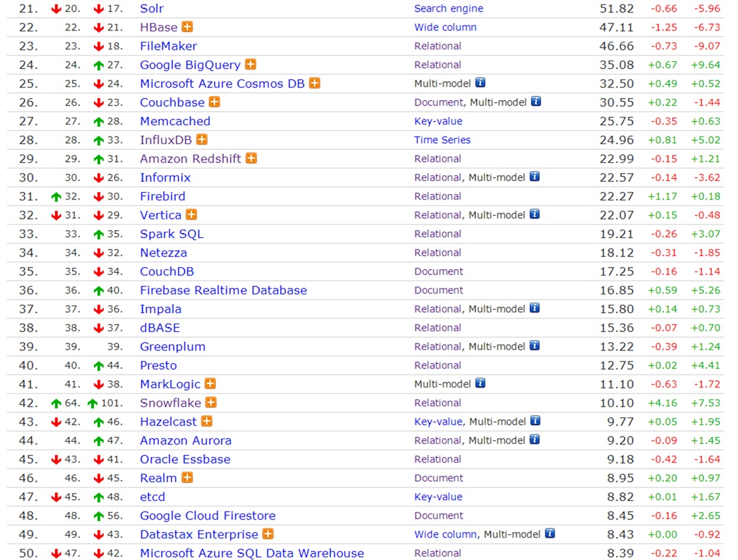Click the multi-model info icon in MarkLogic row
Image resolution: width=738 pixels, height=560 pixels.
(480, 384)
